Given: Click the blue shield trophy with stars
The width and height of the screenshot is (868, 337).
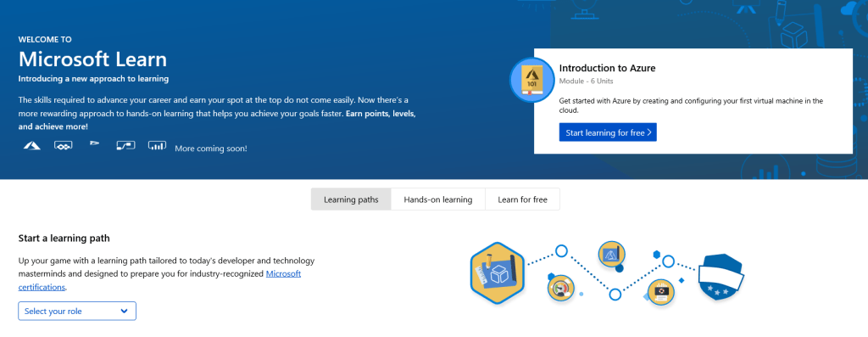Looking at the screenshot, I should coord(721,276).
